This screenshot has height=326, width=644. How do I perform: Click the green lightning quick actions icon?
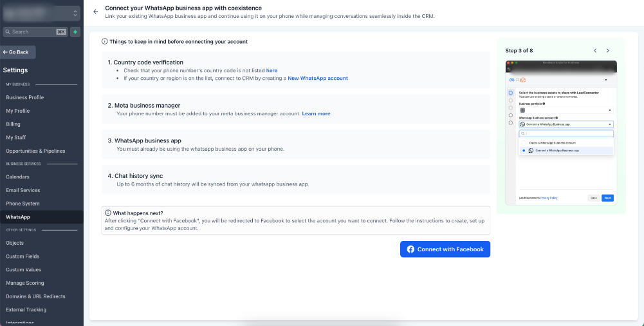click(x=75, y=32)
